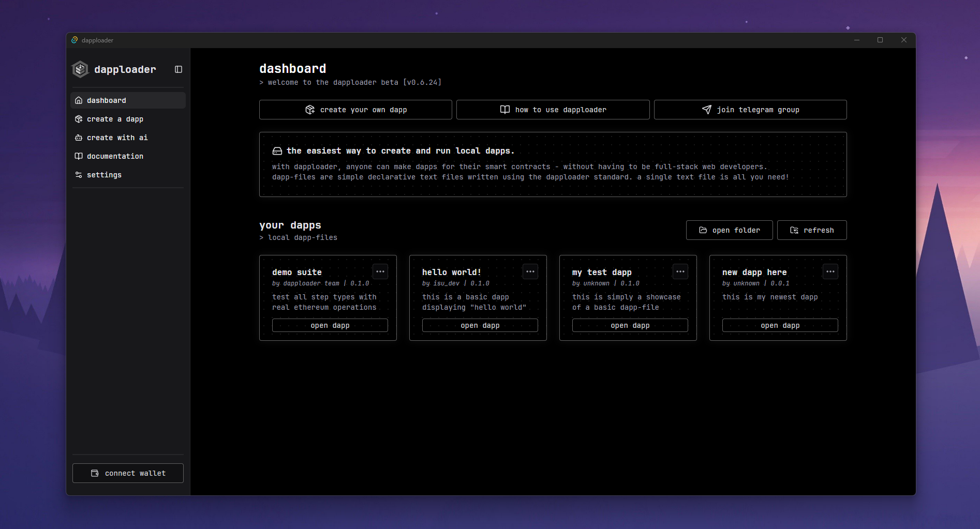Open the hello world! dapp
Image resolution: width=980 pixels, height=529 pixels.
(480, 325)
